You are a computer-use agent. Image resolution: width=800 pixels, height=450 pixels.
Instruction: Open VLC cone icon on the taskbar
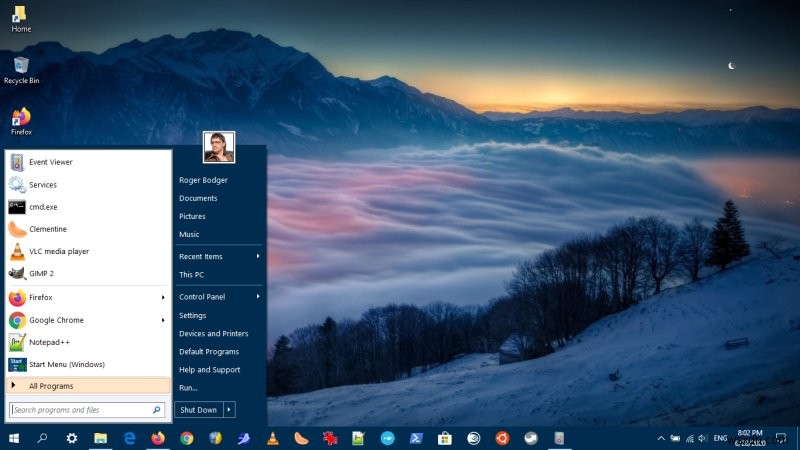coord(273,438)
